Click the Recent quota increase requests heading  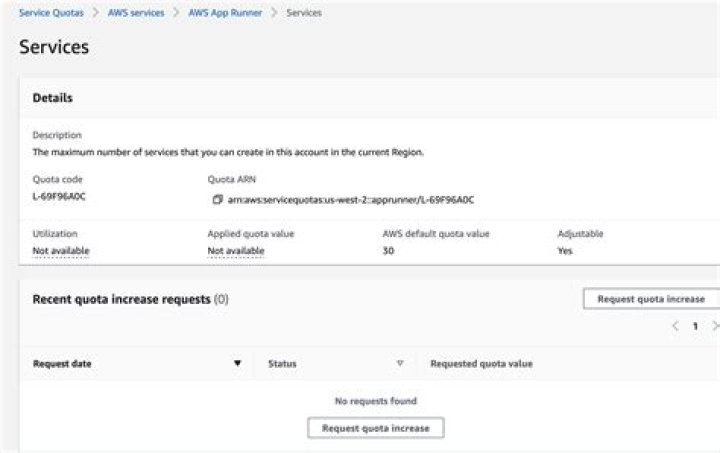(x=122, y=299)
